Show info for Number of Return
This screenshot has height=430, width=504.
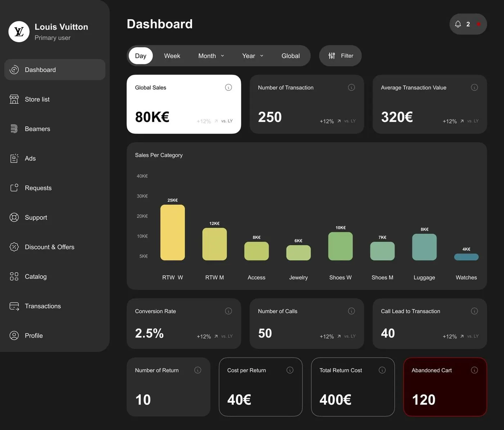(x=198, y=370)
